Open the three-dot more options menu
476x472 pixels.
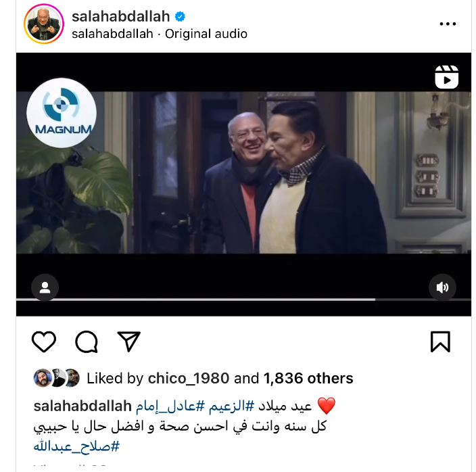click(448, 24)
